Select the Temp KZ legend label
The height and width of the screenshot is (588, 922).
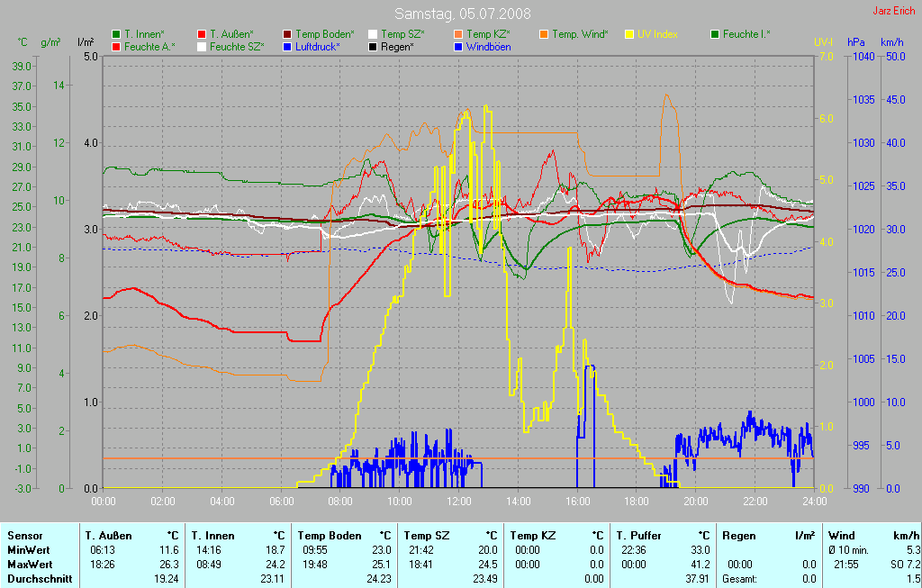click(x=488, y=34)
